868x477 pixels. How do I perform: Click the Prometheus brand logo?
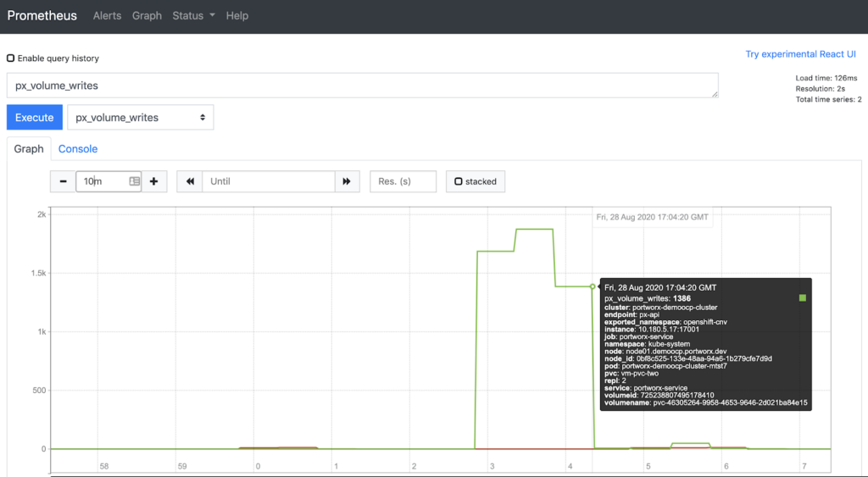tap(42, 16)
